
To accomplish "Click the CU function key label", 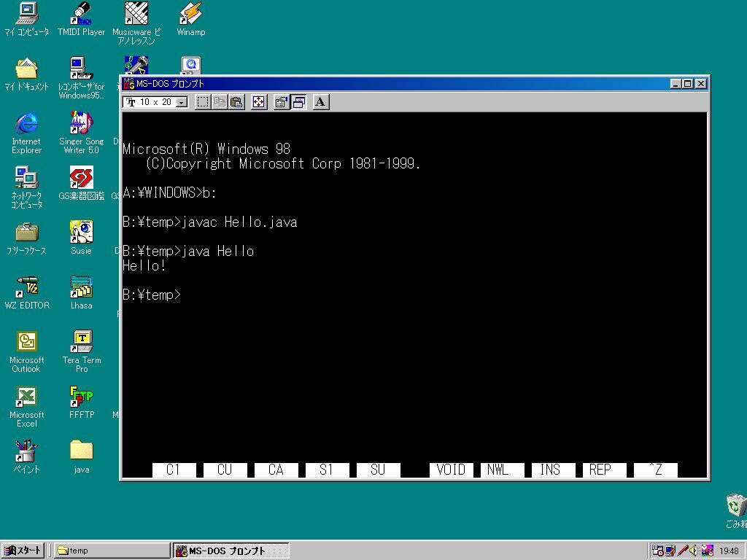I will tap(225, 470).
